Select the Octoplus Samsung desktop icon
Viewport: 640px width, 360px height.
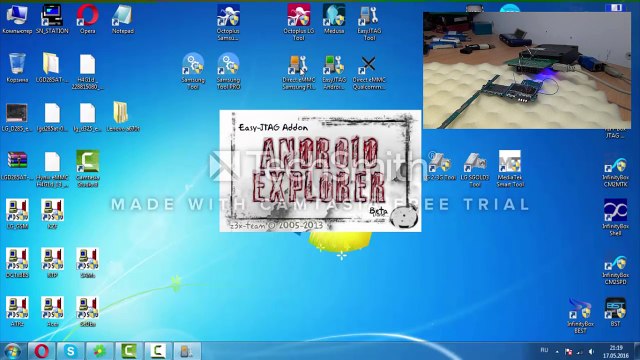coord(228,22)
